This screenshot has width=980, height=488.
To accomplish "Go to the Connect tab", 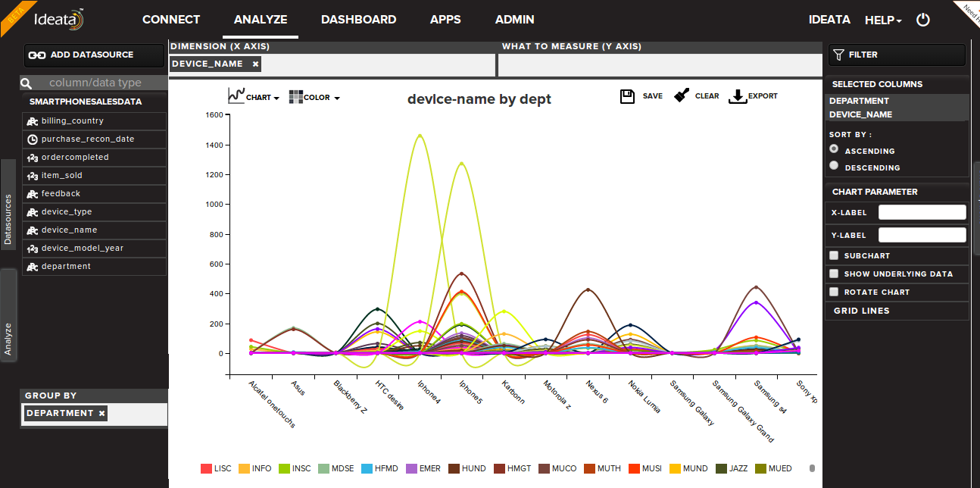I will tap(171, 20).
